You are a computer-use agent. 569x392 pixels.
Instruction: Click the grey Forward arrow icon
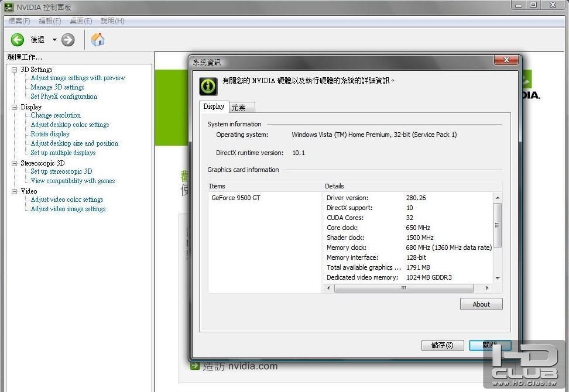click(x=68, y=40)
